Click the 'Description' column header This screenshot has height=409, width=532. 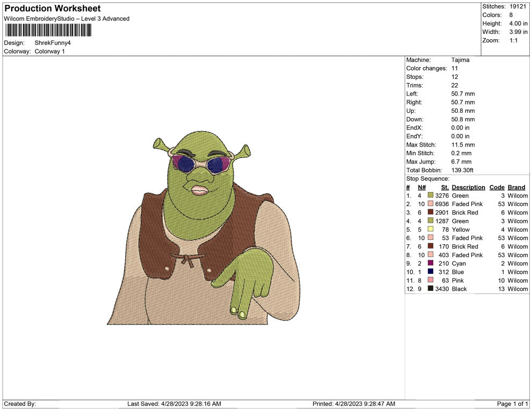coord(469,187)
